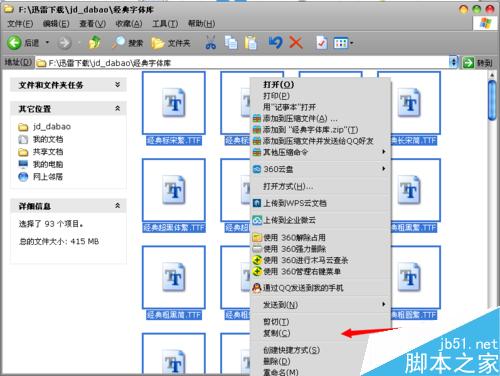
Task: Choose 剪切(T) in context menu
Action: point(320,322)
